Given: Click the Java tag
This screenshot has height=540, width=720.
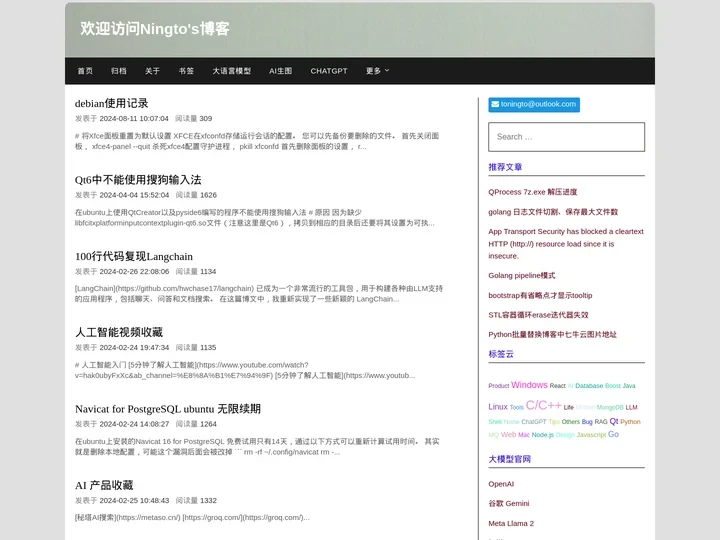Looking at the screenshot, I should 629,386.
